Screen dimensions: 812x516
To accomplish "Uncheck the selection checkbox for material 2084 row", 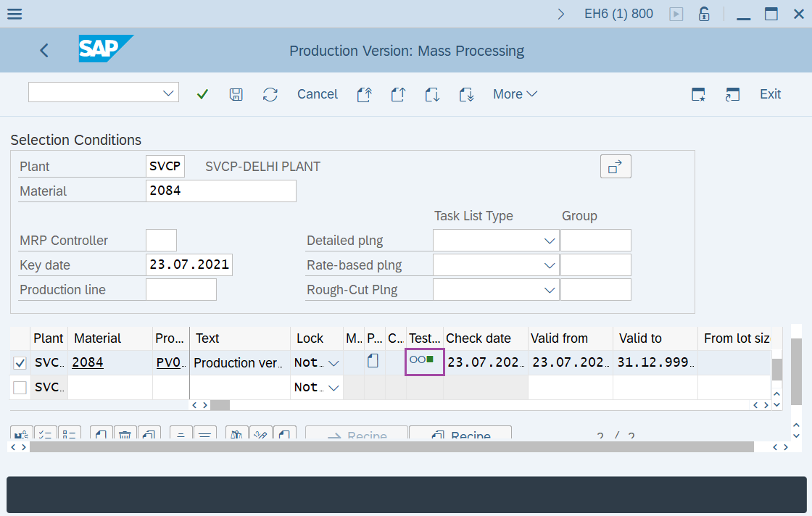I will point(20,362).
